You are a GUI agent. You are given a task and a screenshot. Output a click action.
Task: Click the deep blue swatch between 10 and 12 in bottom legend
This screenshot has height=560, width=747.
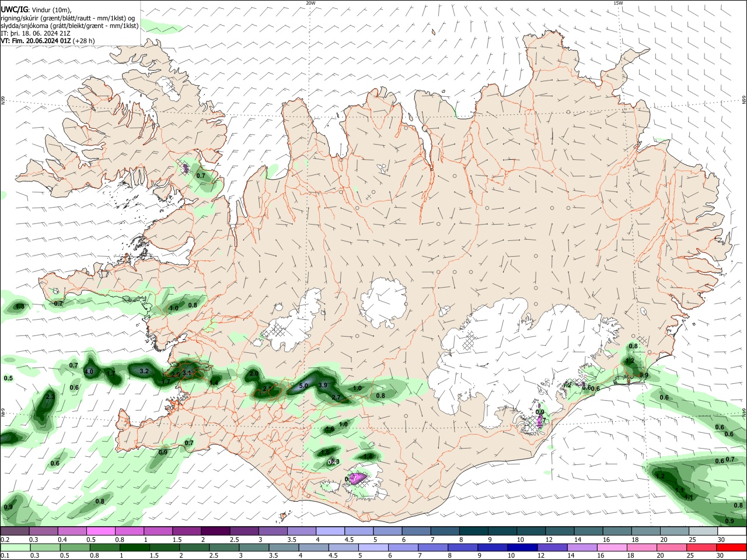pyautogui.click(x=522, y=547)
